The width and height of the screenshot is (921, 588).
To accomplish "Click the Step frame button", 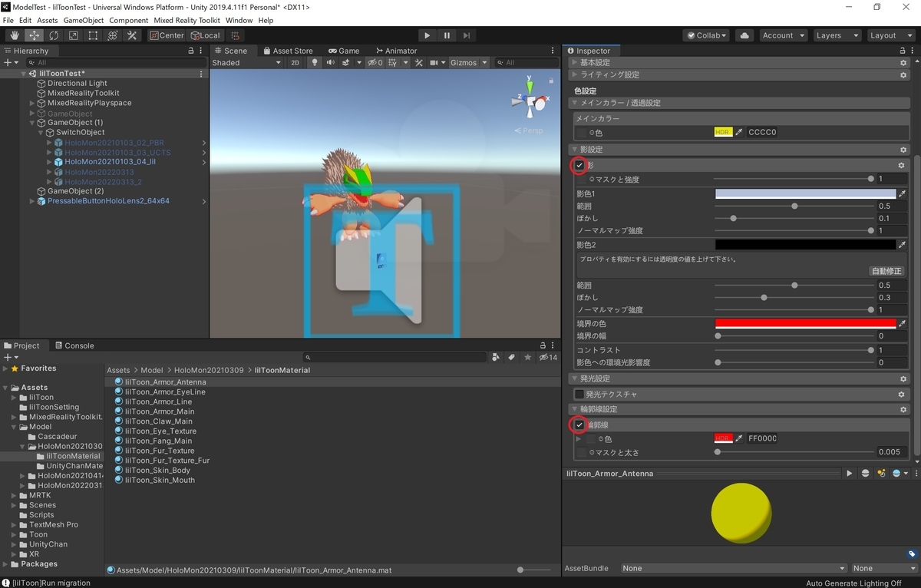I will point(467,35).
